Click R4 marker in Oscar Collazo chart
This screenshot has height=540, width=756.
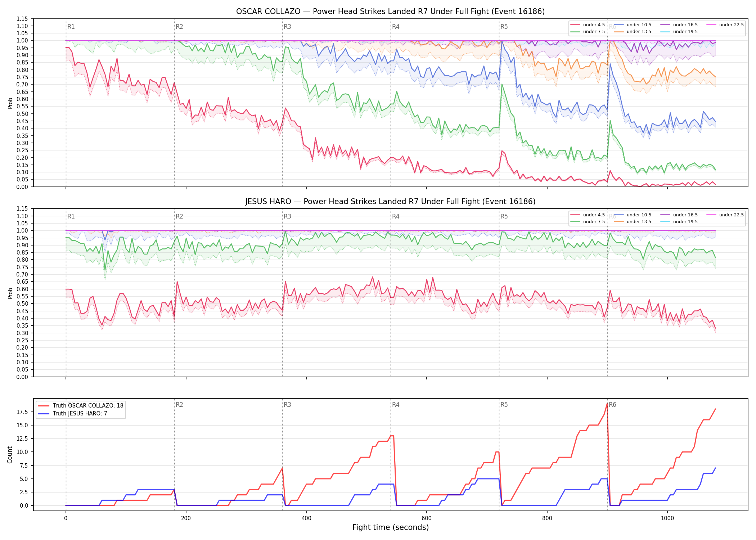click(396, 27)
